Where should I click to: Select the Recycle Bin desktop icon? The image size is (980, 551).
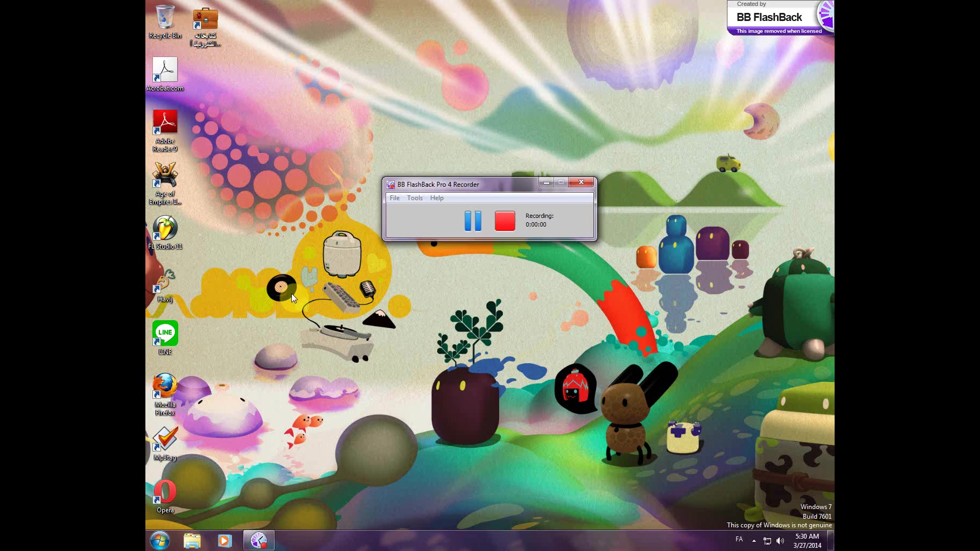(x=165, y=22)
